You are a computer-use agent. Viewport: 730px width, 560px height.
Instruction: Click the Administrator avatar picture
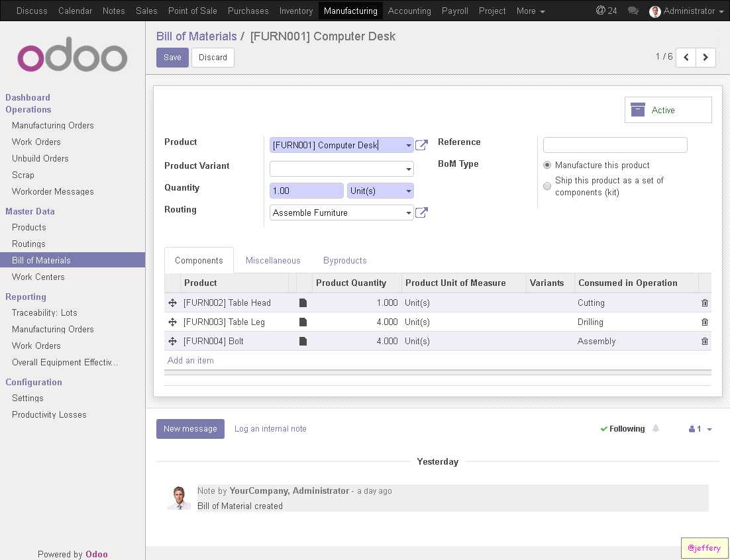(x=654, y=12)
